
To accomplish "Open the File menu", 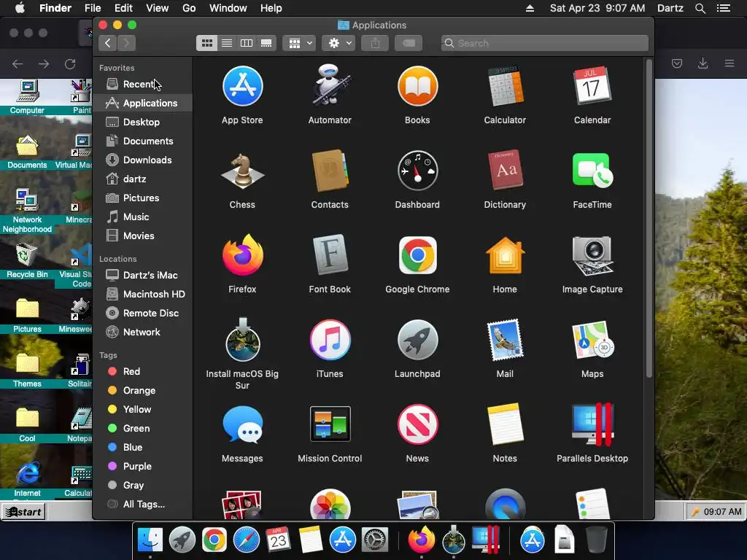I will point(93,8).
